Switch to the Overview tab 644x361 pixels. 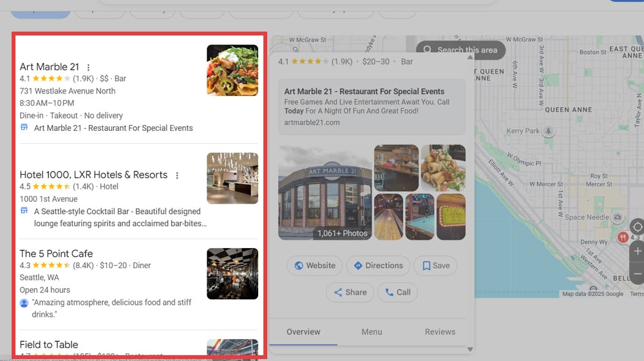pos(303,332)
